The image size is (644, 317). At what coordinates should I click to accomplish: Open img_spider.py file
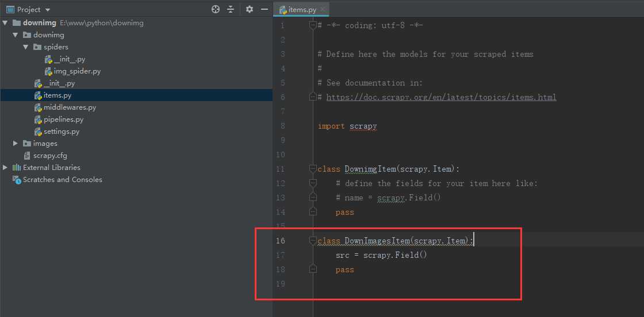tap(72, 71)
